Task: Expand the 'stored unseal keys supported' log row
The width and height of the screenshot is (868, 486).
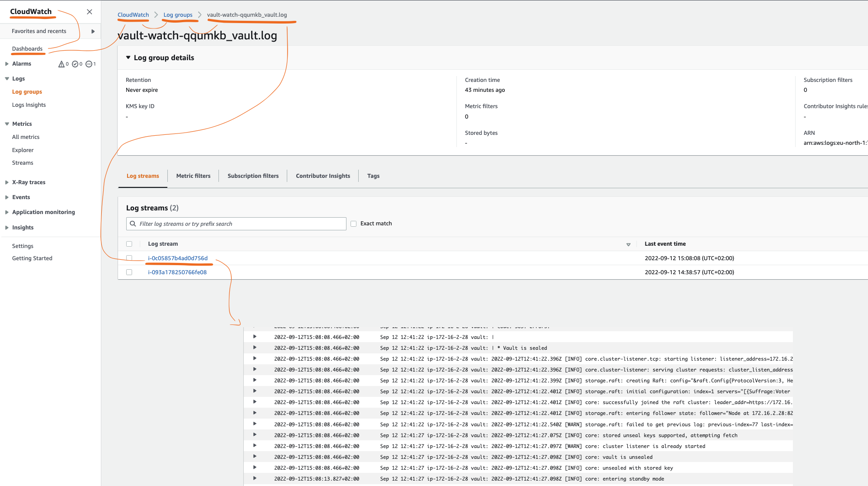Action: 255,435
